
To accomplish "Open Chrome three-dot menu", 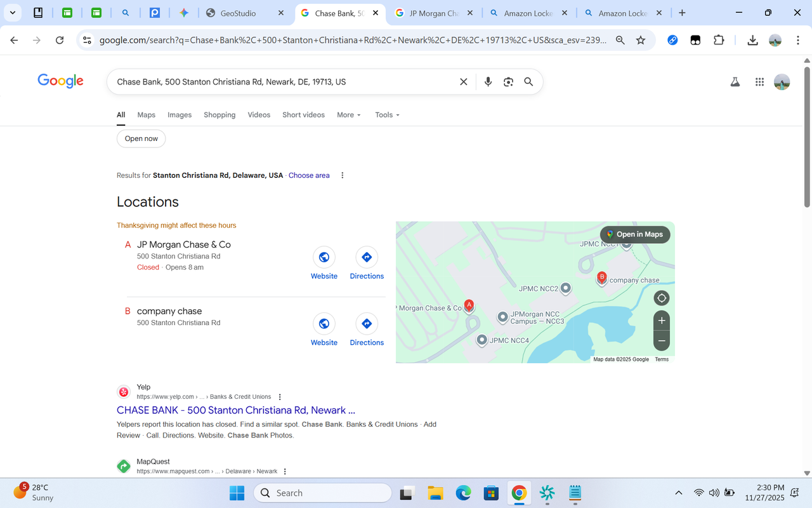I will (797, 40).
